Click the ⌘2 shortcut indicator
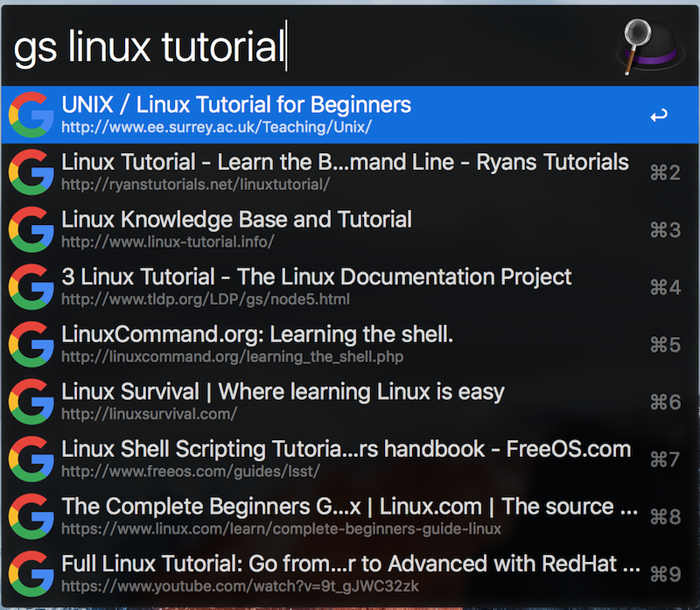 [665, 172]
